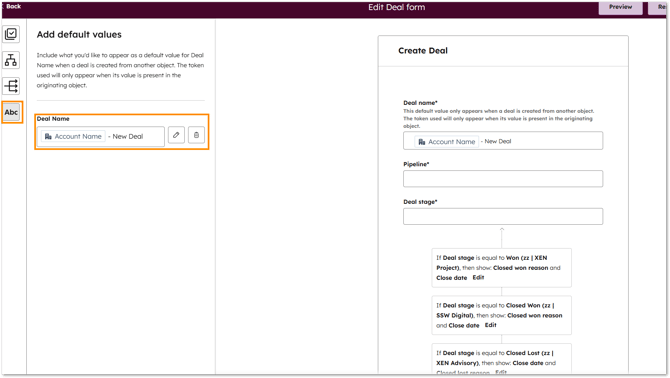Select the Abc default values sidebar icon
The width and height of the screenshot is (670, 378).
(12, 112)
